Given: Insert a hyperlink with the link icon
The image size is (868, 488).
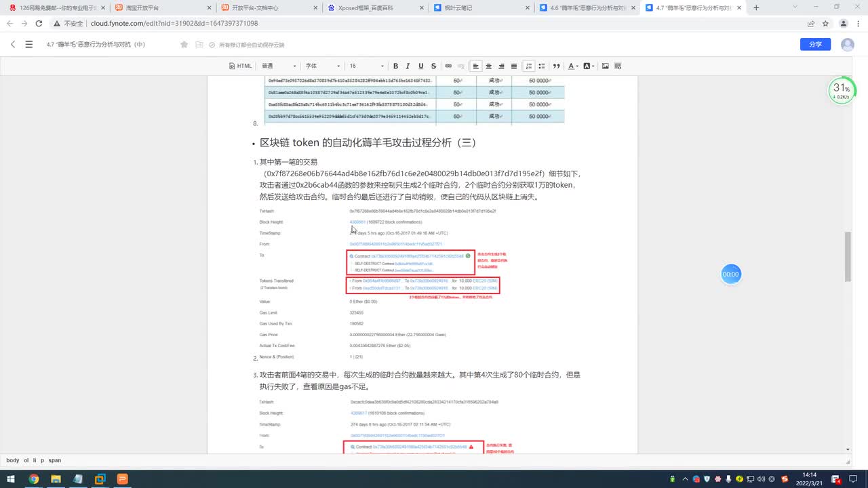Looking at the screenshot, I should point(448,66).
